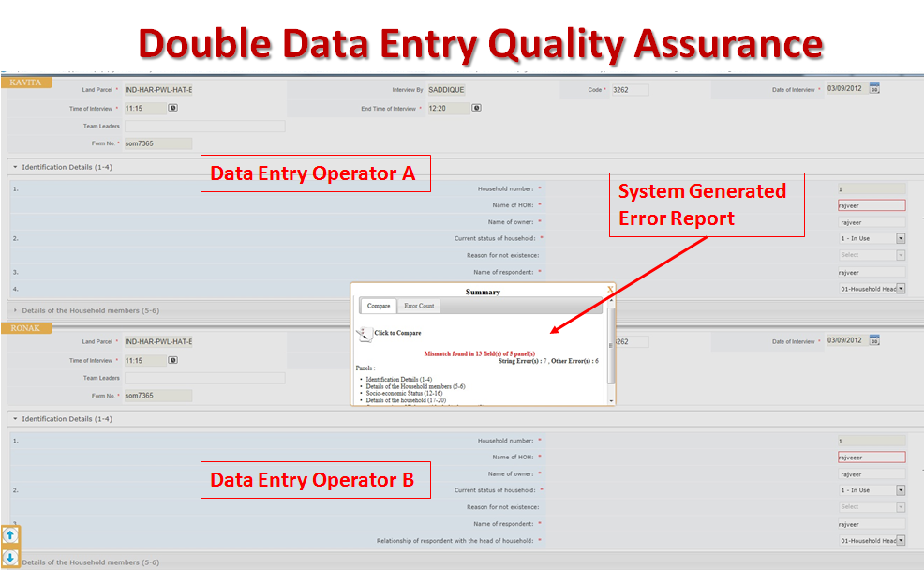The height and width of the screenshot is (570, 924).
Task: Collapse Identification Details (1-4) section in bottom form
Action: (15, 419)
